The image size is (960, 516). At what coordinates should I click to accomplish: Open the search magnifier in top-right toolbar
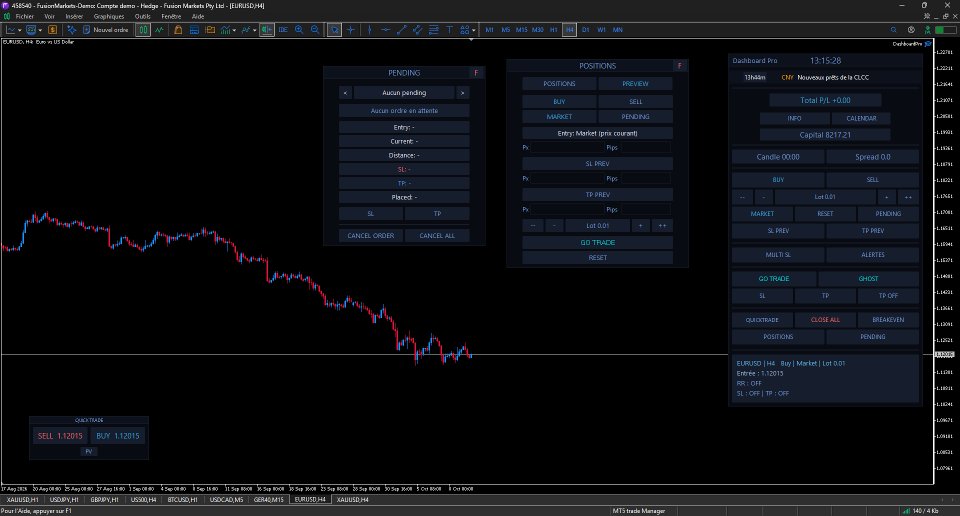[x=894, y=29]
